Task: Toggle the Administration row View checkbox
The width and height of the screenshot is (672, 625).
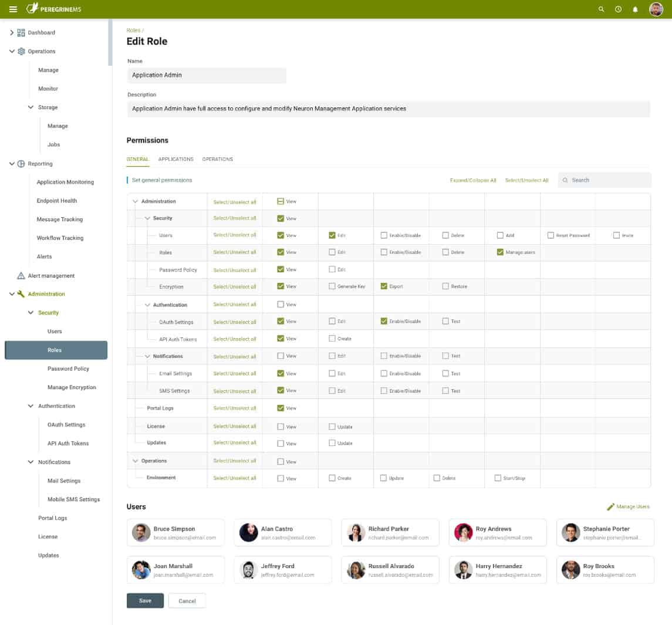Action: click(x=281, y=201)
